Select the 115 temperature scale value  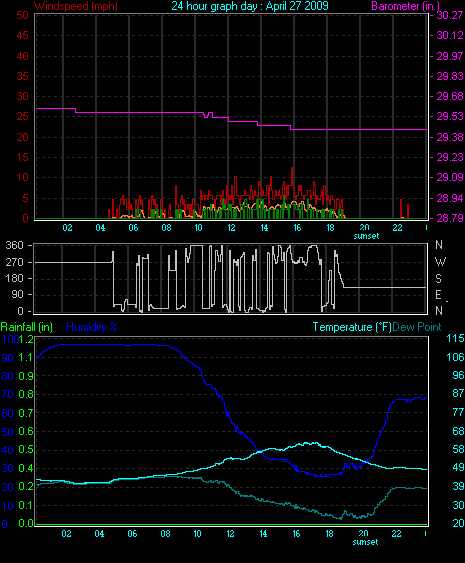(455, 338)
